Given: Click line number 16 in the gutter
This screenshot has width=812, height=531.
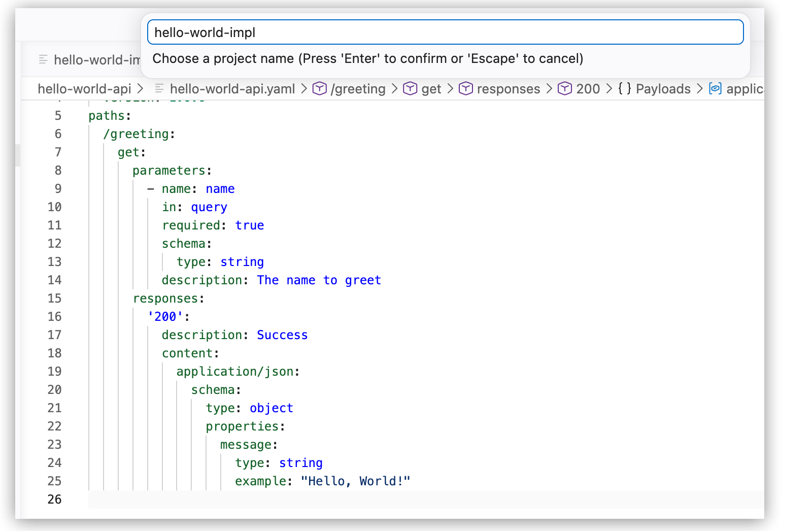Looking at the screenshot, I should point(54,317).
